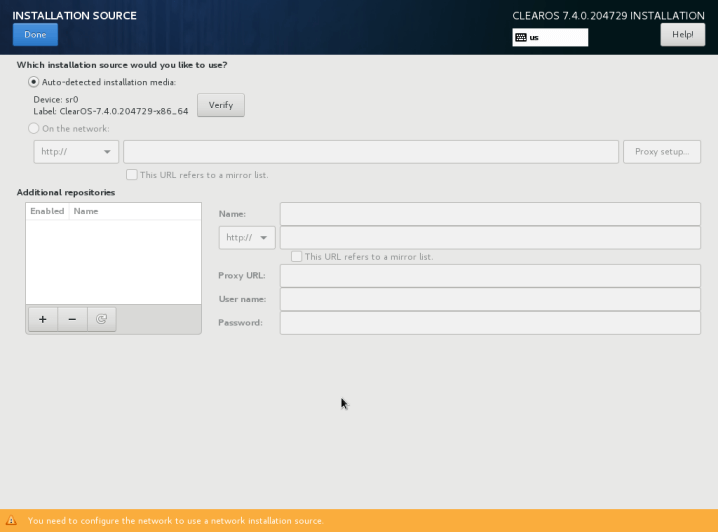Click the Password field
Viewport: 718px width, 532px height.
tap(490, 323)
